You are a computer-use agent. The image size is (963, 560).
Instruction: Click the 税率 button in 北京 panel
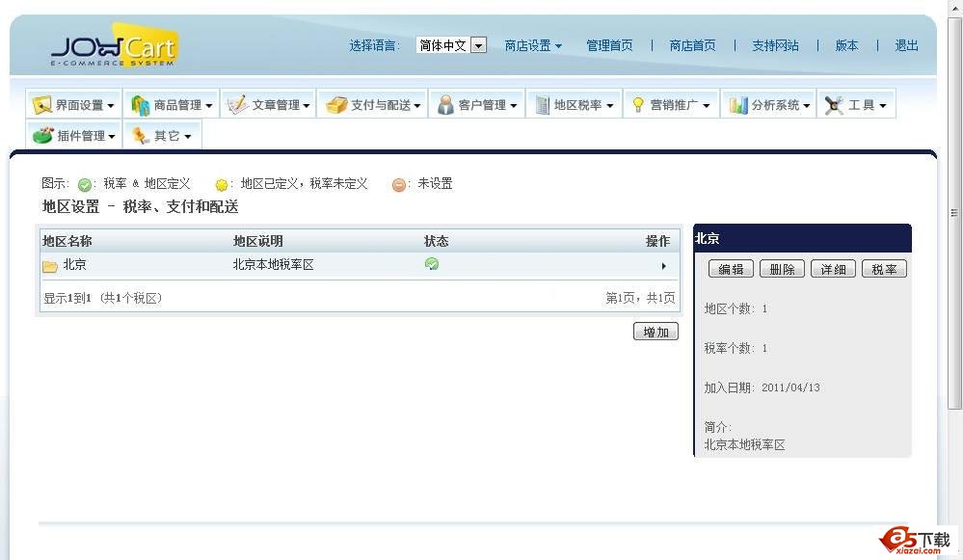click(x=884, y=269)
